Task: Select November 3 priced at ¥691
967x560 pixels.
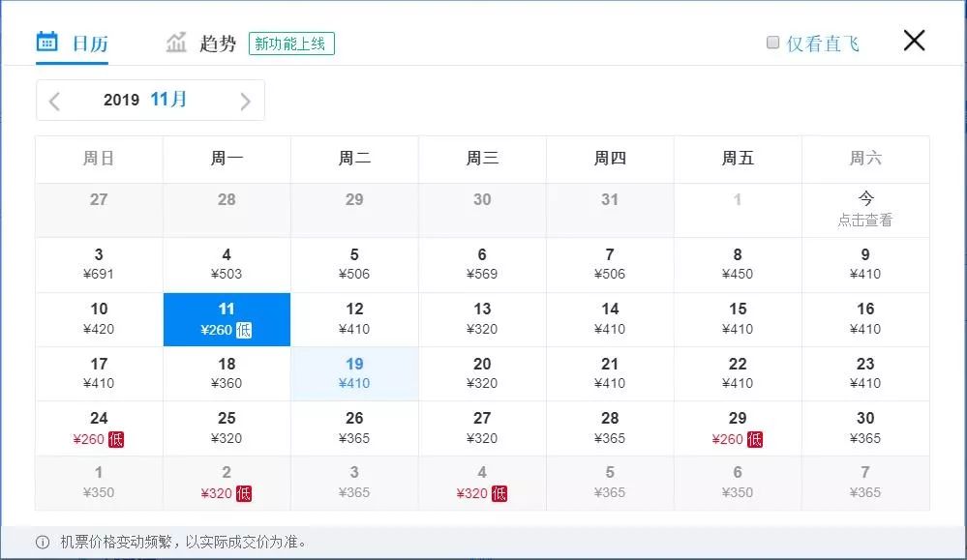Action: pyautogui.click(x=99, y=264)
